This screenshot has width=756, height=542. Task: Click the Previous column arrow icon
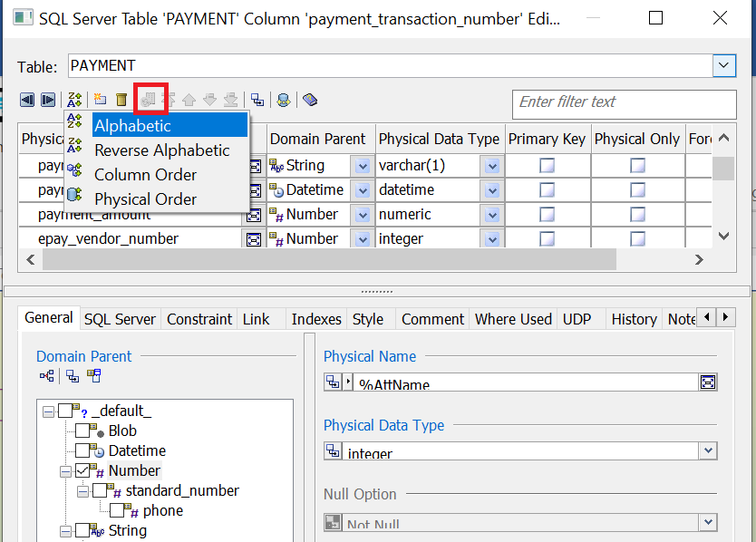click(27, 100)
